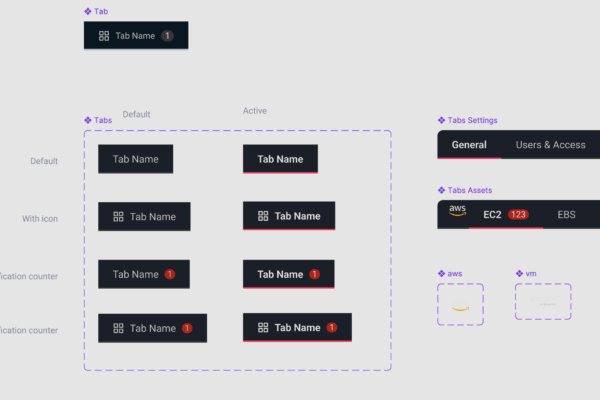
Task: Select the "Tabs Assets" component label
Action: point(469,190)
